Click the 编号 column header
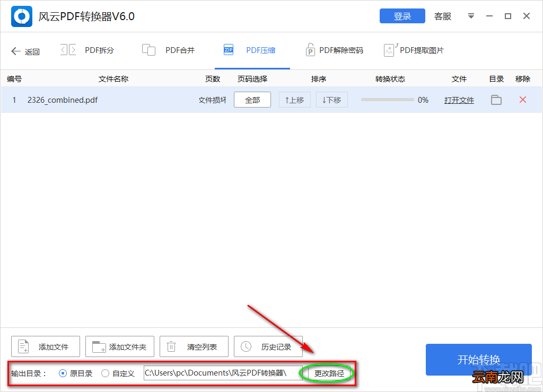The width and height of the screenshot is (543, 392). click(14, 79)
